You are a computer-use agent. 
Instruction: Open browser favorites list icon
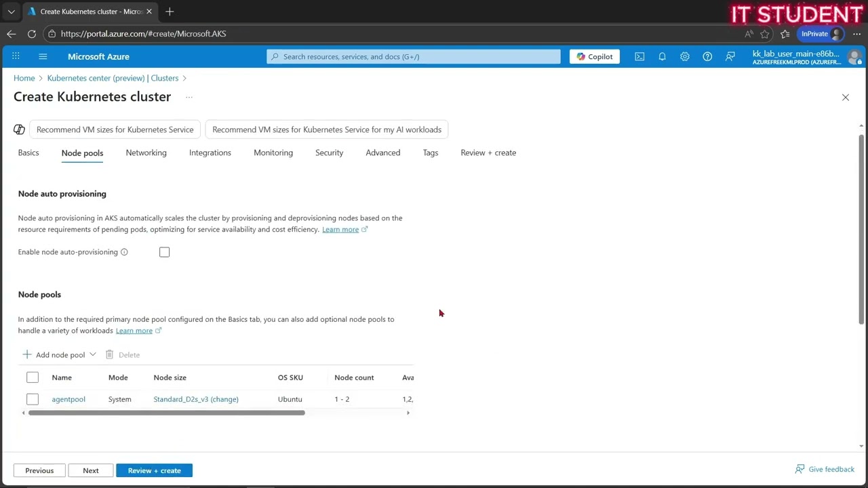coord(785,34)
